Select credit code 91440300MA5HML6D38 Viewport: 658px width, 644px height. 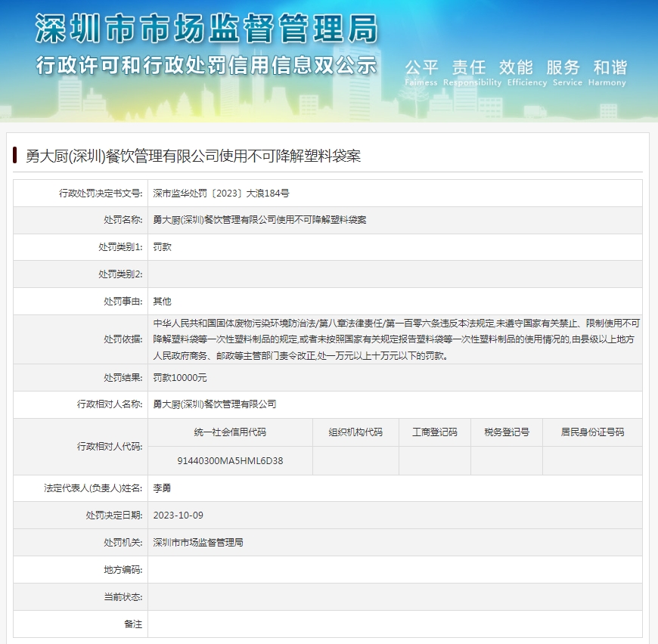230,461
